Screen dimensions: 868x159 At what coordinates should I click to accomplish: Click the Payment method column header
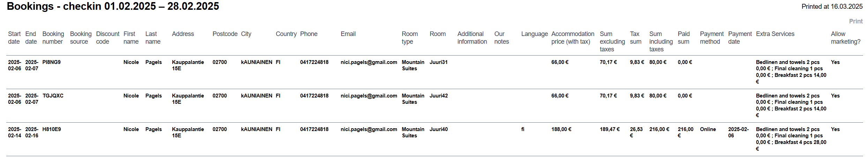click(x=711, y=38)
